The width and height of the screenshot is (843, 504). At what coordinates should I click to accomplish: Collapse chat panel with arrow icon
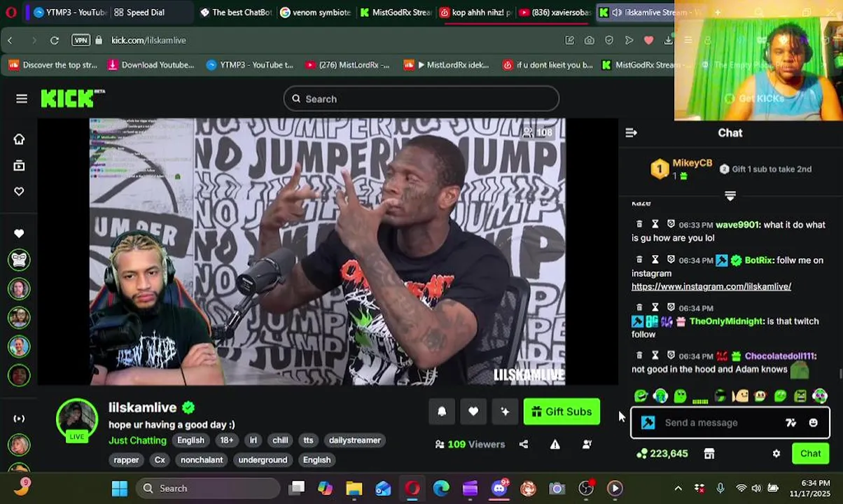(x=631, y=132)
